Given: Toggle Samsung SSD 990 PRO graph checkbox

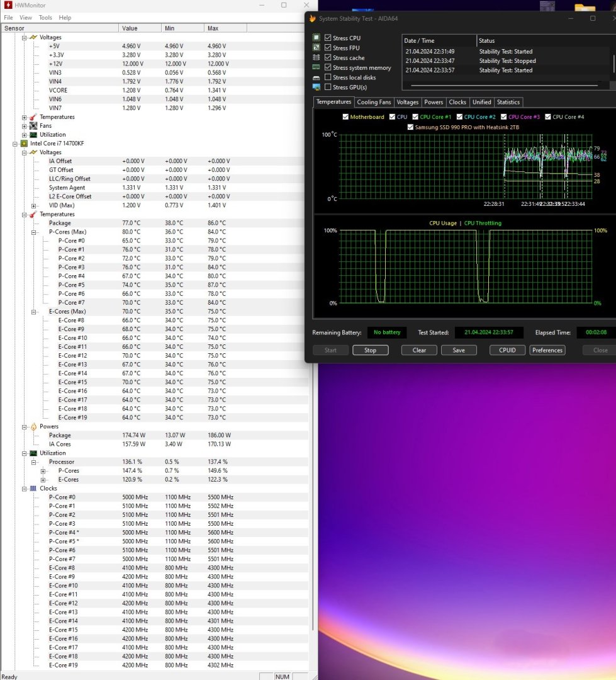Looking at the screenshot, I should click(410, 127).
